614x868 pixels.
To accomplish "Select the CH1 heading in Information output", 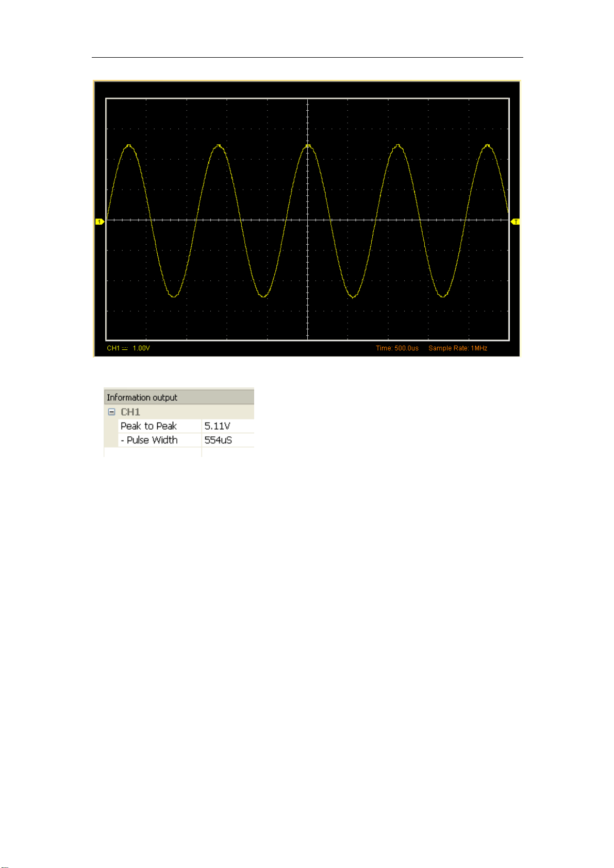I will pos(130,412).
